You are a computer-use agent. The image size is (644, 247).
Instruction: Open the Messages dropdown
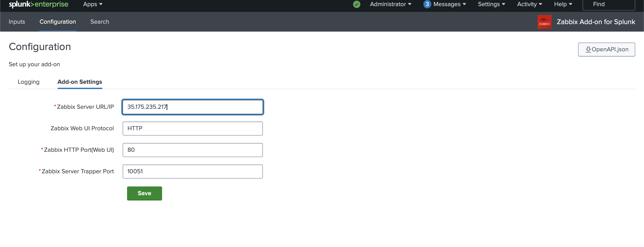pos(449,4)
